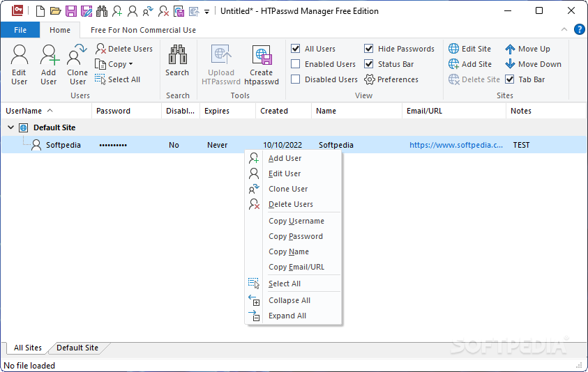This screenshot has height=372, width=588.
Task: Click the Delete User icon in quick access toolbar
Action: tap(163, 11)
